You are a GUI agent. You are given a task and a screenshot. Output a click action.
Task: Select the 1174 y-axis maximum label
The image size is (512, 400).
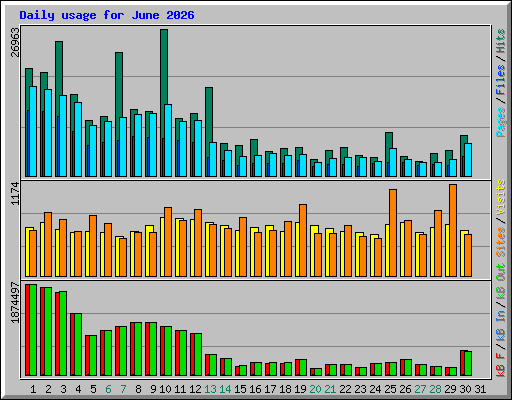[16, 193]
